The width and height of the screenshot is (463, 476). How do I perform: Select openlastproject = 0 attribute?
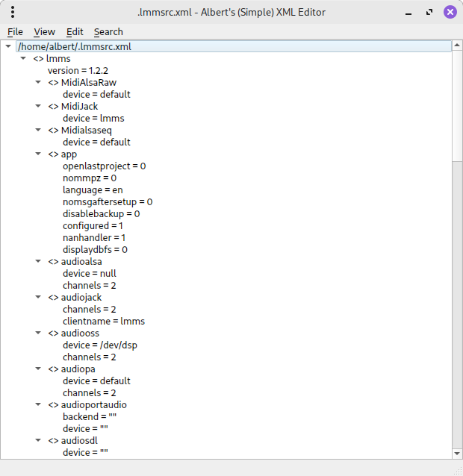[105, 166]
